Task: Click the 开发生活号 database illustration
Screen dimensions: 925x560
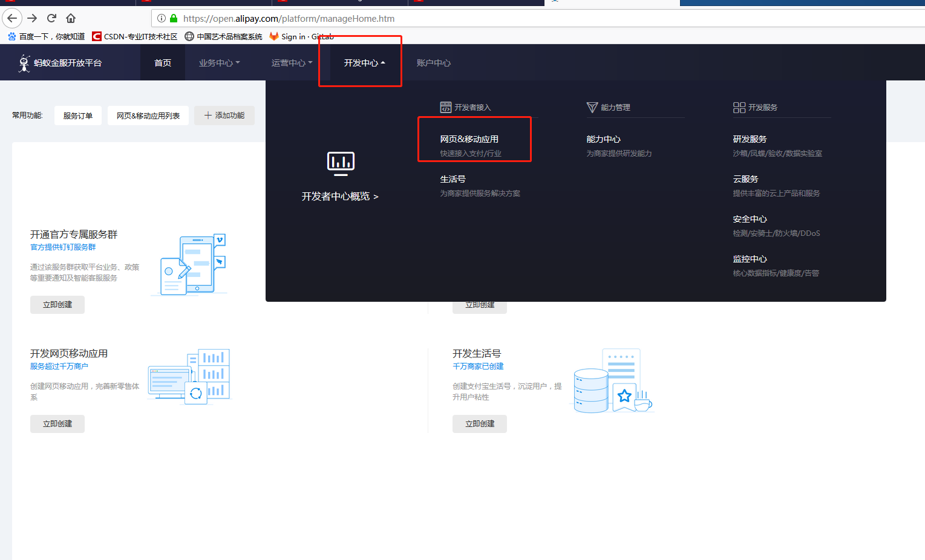Action: click(x=613, y=380)
